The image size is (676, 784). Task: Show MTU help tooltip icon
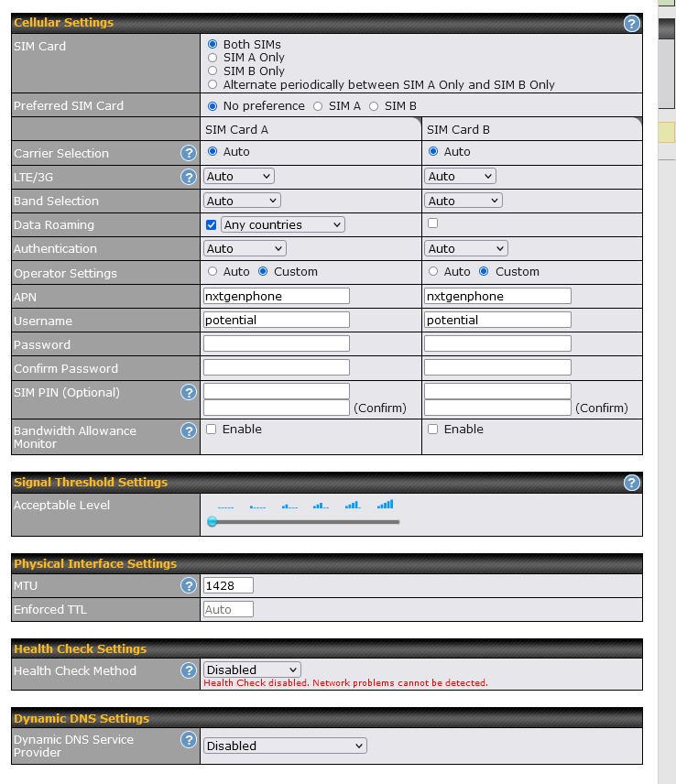click(189, 585)
